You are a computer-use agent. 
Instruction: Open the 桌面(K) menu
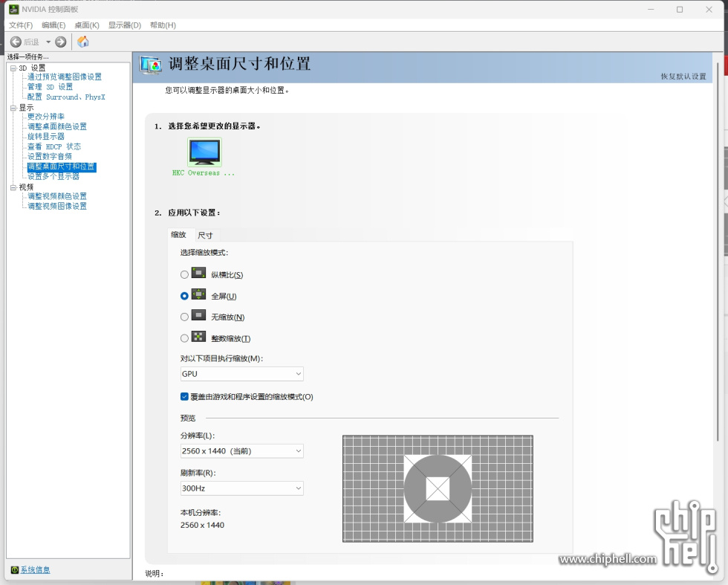[x=87, y=25]
